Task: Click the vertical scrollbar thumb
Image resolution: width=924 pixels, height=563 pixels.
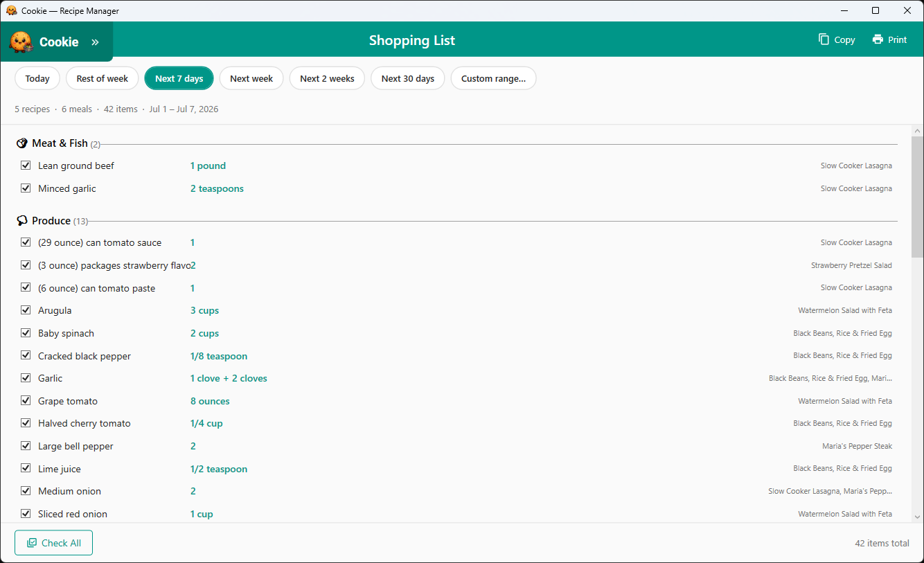Action: pyautogui.click(x=918, y=197)
